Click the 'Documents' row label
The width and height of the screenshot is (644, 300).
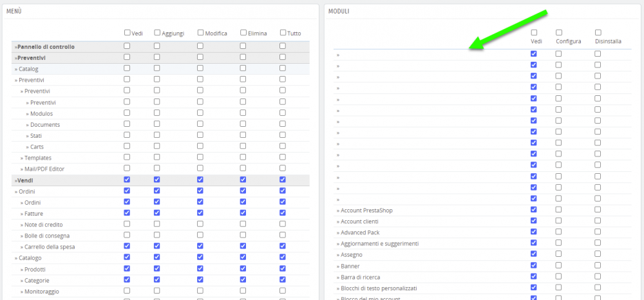click(45, 124)
